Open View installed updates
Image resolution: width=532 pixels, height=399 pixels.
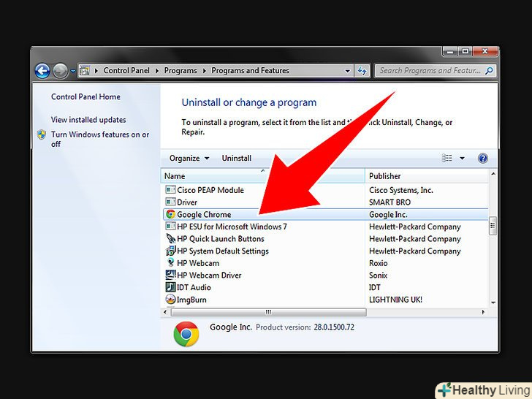[88, 120]
